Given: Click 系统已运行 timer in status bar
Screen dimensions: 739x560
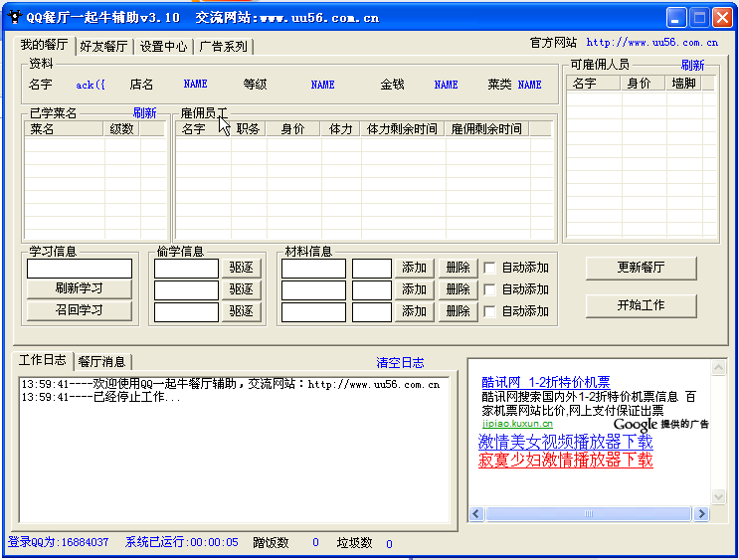Looking at the screenshot, I should (x=181, y=542).
